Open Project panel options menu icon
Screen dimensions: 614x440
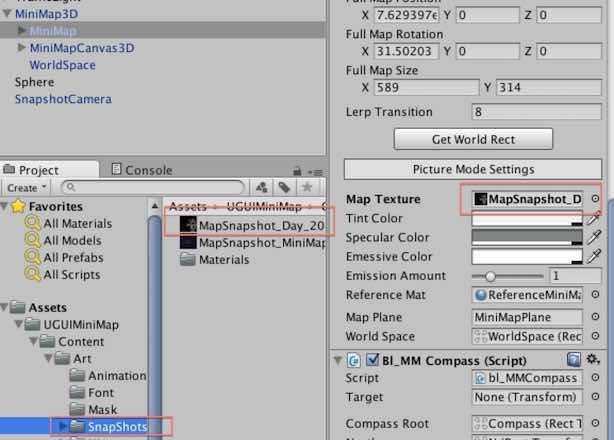click(x=315, y=172)
